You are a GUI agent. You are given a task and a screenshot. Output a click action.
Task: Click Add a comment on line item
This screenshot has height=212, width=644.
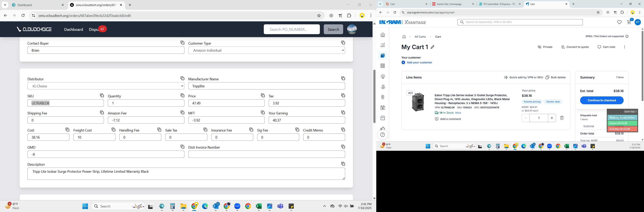point(448,119)
